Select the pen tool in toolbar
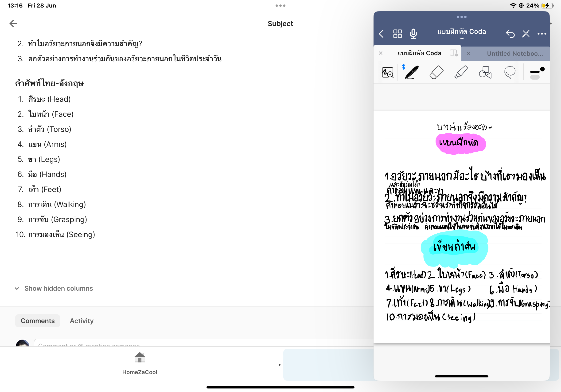The image size is (561, 392). [412, 72]
